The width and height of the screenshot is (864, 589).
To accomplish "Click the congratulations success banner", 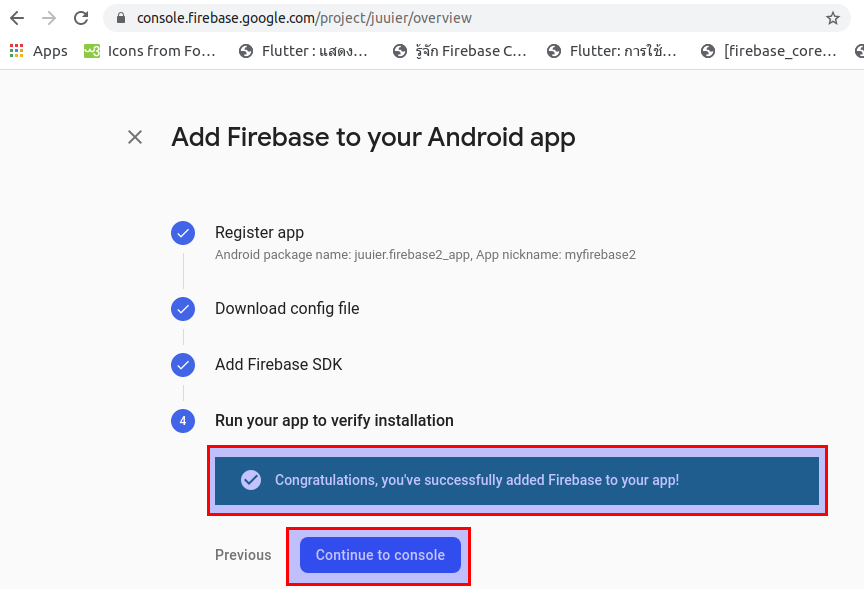I will tap(517, 479).
